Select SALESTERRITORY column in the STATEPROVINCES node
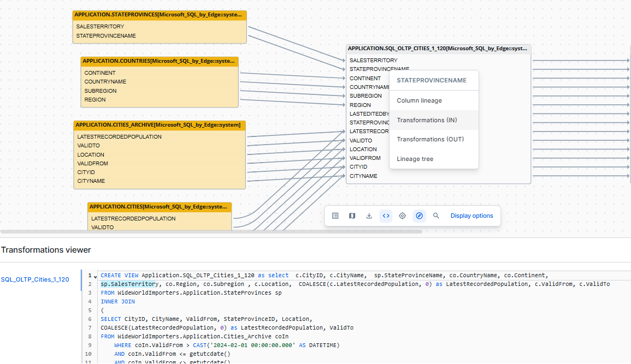 coord(100,26)
